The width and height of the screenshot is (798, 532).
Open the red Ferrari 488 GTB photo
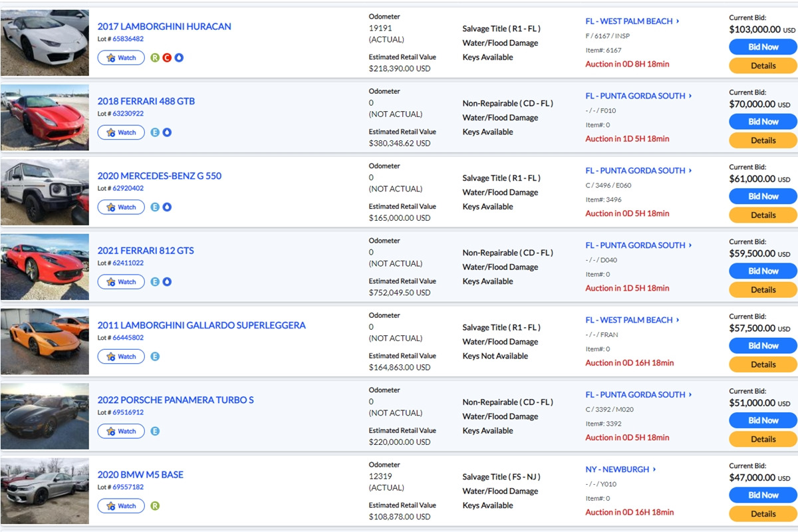click(x=45, y=118)
